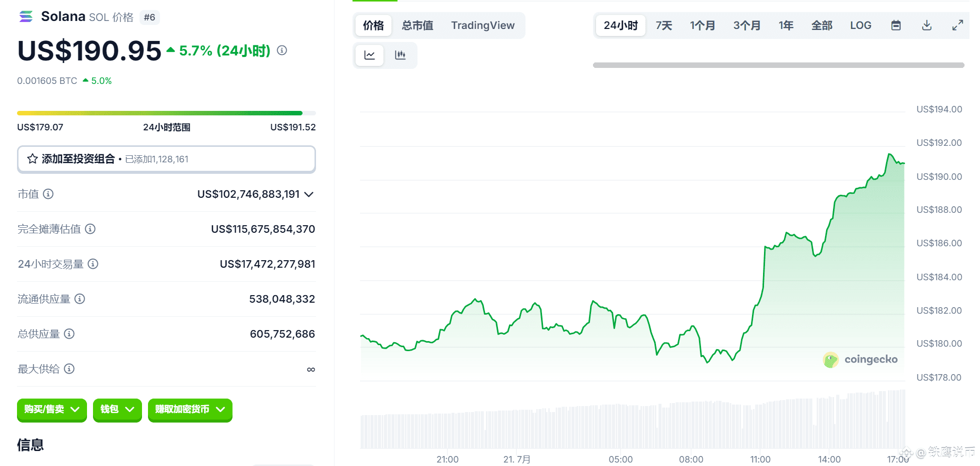Select the 7天 time range

click(664, 25)
